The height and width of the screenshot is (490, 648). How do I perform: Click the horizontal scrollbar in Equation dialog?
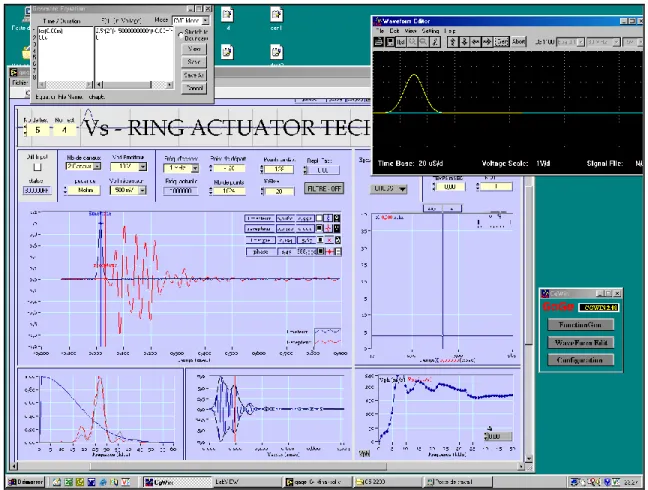(x=134, y=84)
